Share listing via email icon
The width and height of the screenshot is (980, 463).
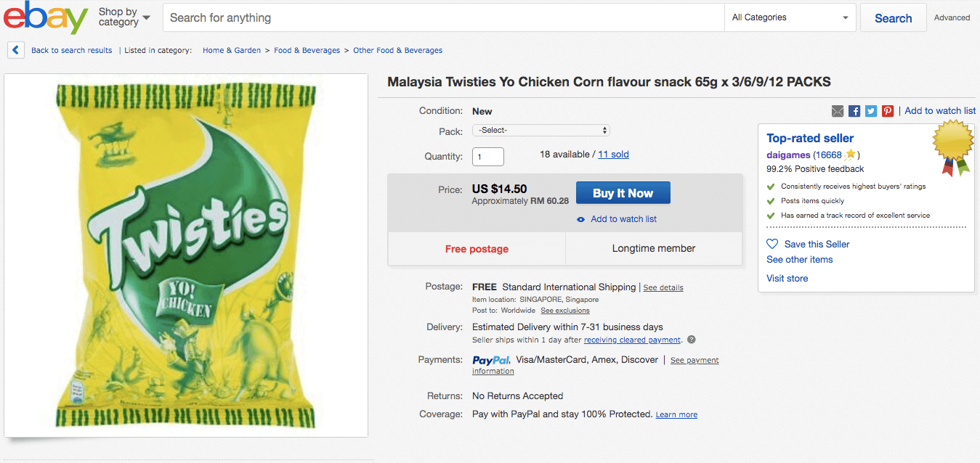tap(838, 111)
